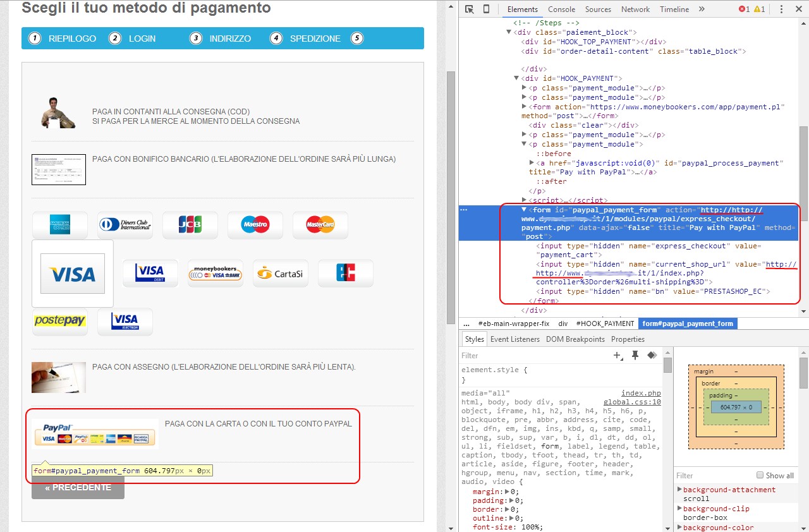This screenshot has width=809, height=532.
Task: Click Paga con assegno option
Action: [224, 367]
